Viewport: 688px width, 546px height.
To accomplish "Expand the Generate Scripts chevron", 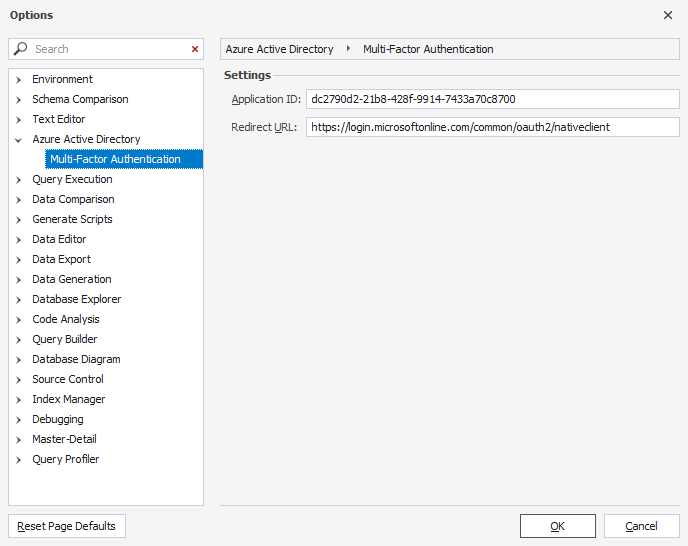I will point(18,220).
